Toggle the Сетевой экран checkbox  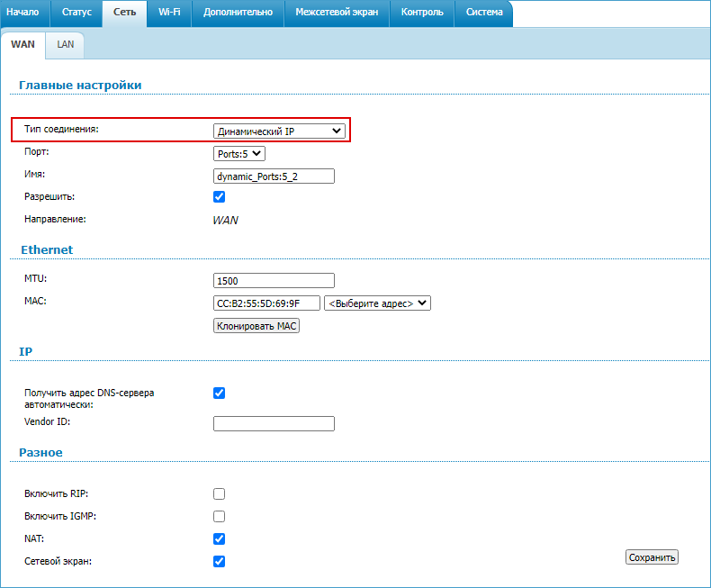click(219, 561)
